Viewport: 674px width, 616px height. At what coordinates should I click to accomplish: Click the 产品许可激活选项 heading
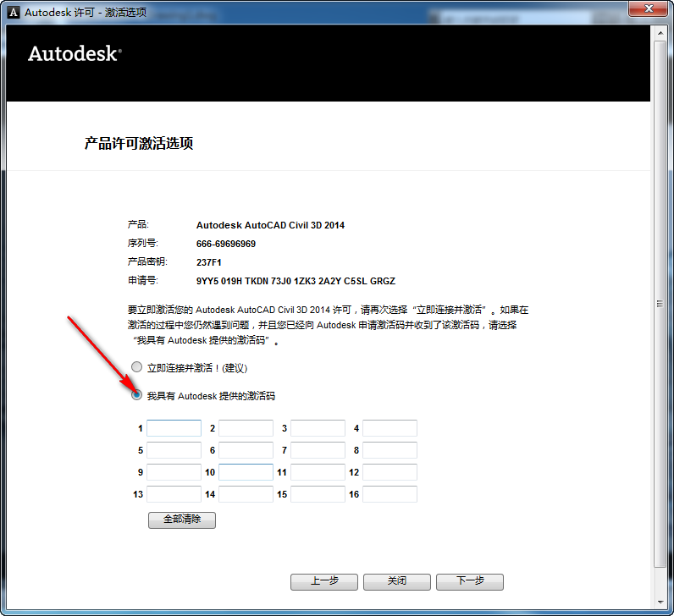(139, 144)
